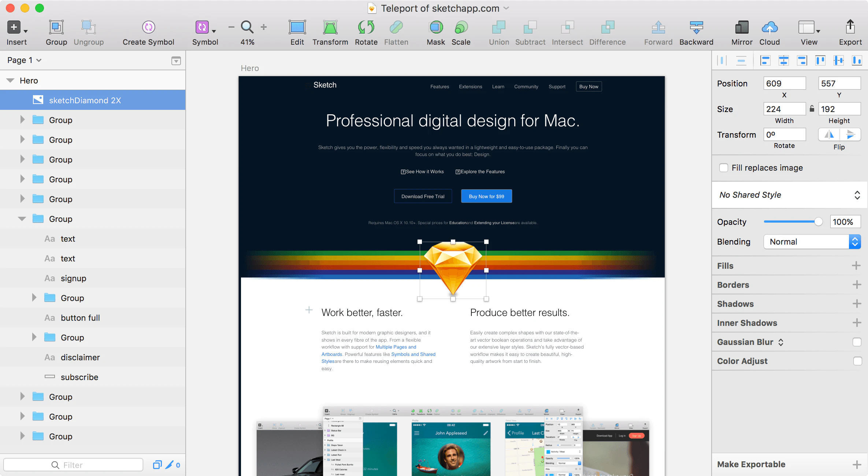
Task: Select the Mask tool
Action: click(x=435, y=27)
